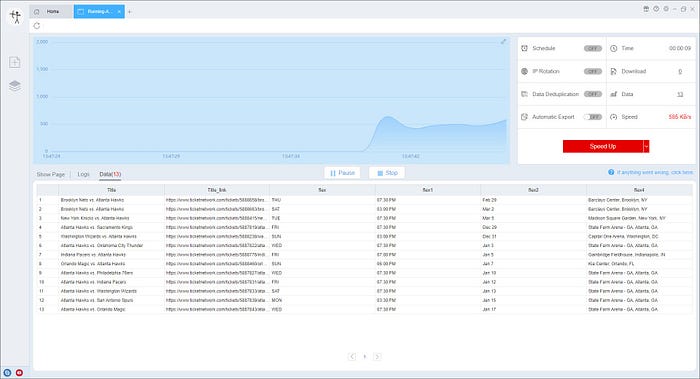Click the Download file icon

click(613, 71)
